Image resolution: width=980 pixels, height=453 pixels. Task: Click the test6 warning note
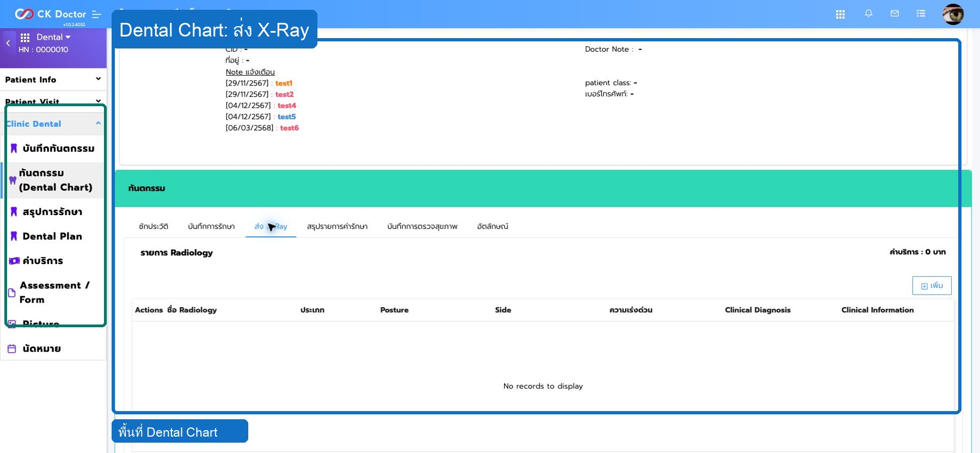[x=290, y=128]
